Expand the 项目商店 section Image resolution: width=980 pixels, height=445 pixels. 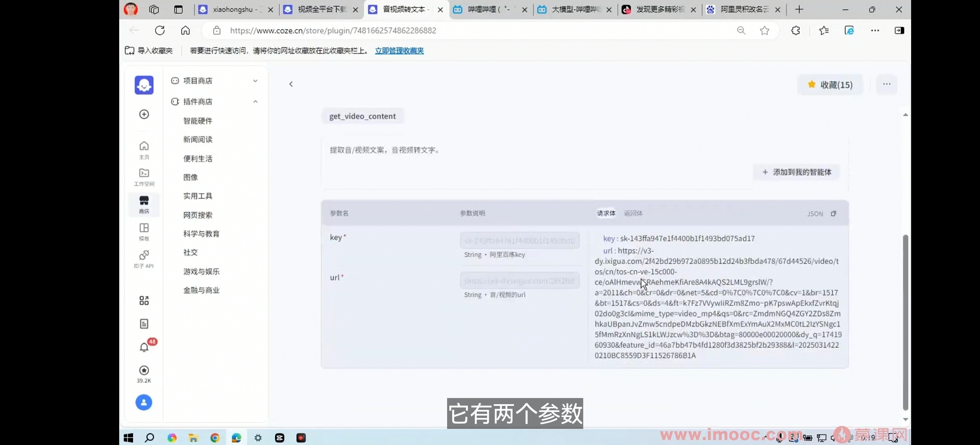pos(255,81)
